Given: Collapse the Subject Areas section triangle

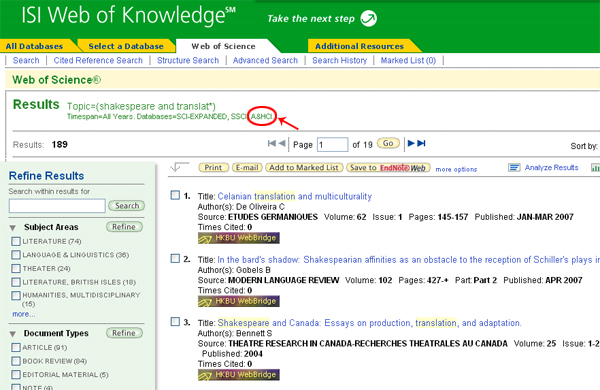Looking at the screenshot, I should (x=13, y=228).
